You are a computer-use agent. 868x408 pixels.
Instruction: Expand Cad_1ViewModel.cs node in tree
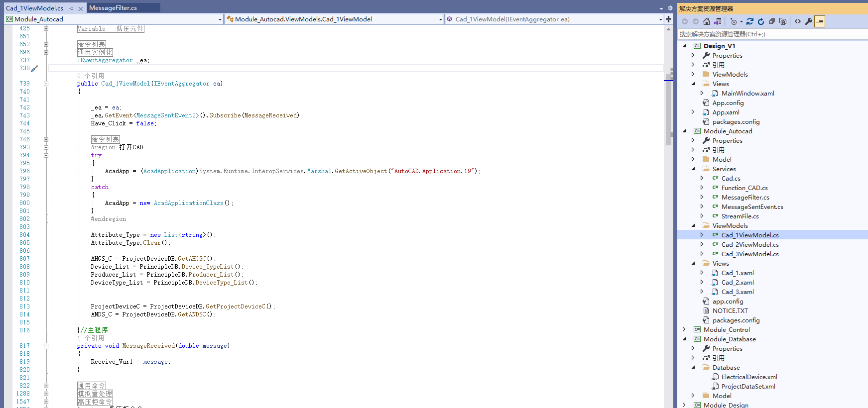pyautogui.click(x=702, y=235)
